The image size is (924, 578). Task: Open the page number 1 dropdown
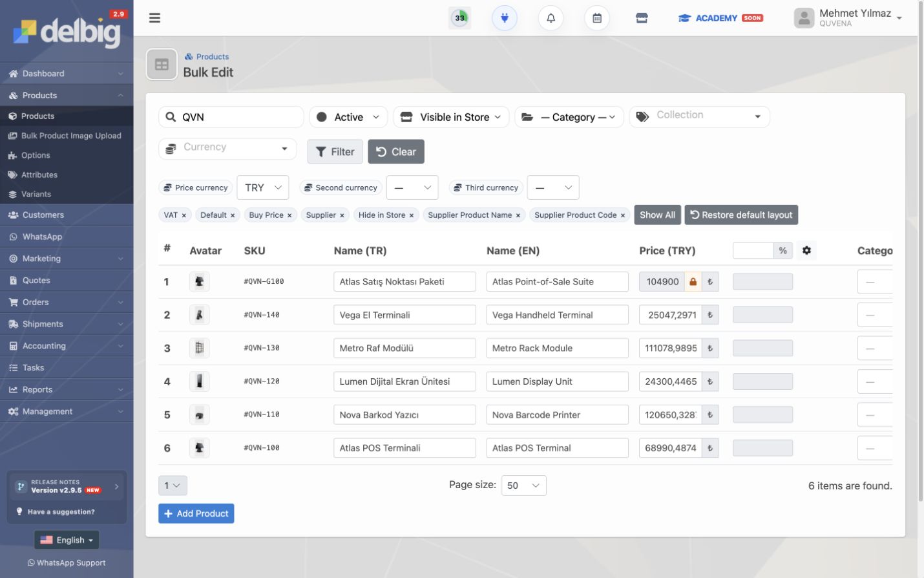click(173, 486)
